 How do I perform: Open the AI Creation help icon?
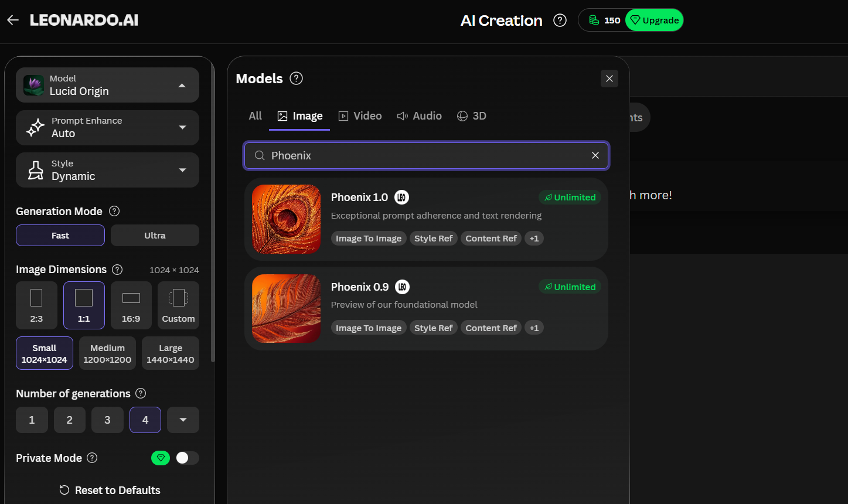pyautogui.click(x=560, y=21)
